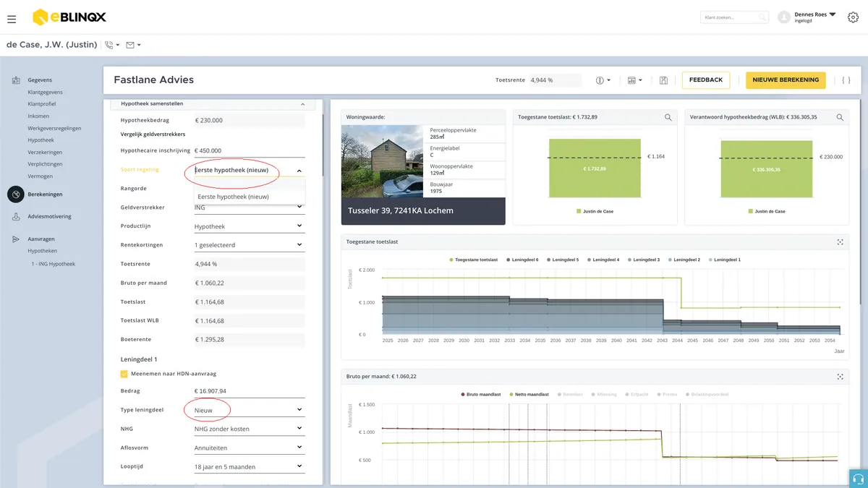Open the chart report toolbar menu
The width and height of the screenshot is (868, 488).
(x=635, y=80)
